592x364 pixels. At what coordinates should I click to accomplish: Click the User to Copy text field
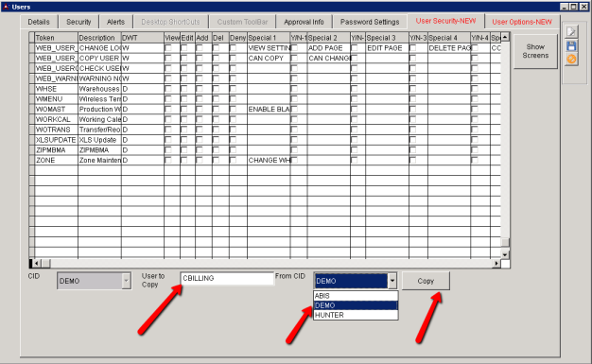[227, 278]
